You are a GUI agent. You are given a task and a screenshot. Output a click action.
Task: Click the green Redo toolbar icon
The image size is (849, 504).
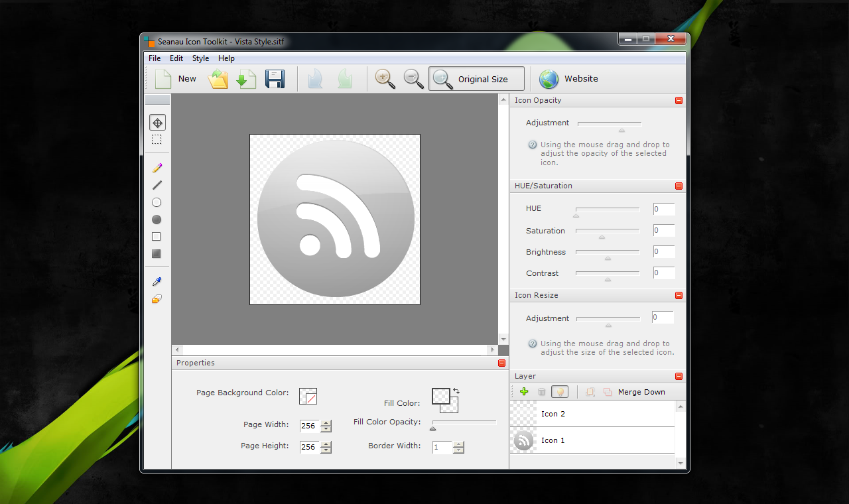point(344,79)
